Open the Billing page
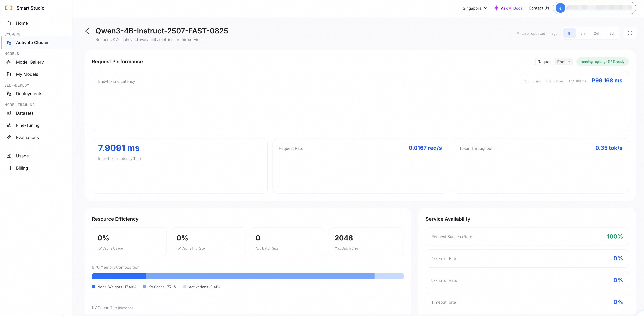Viewport: 644px width, 316px height. point(22,168)
